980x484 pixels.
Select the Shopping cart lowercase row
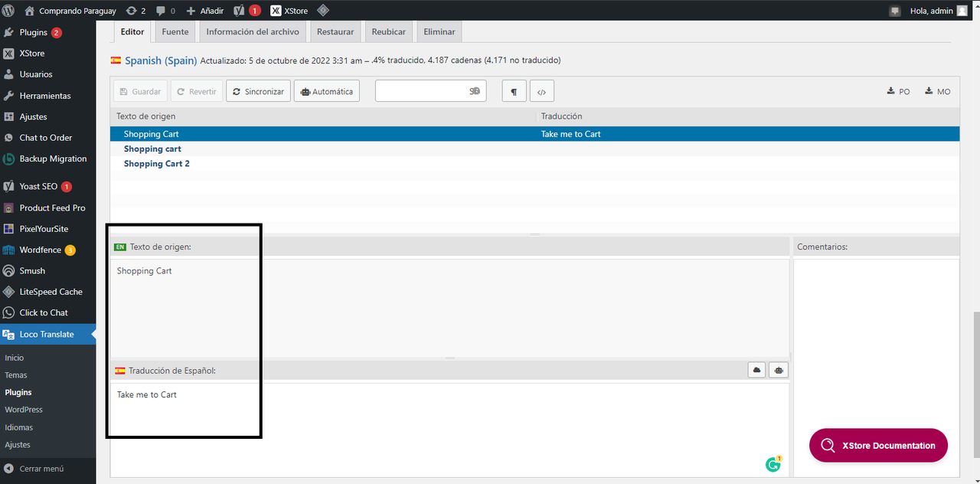tap(534, 149)
